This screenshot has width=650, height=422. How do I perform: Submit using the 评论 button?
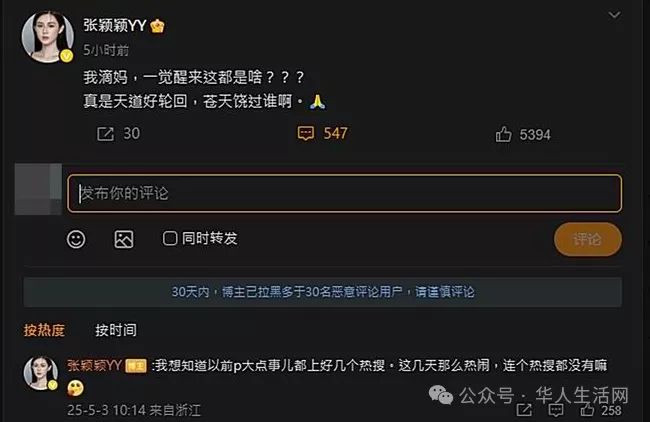[588, 239]
